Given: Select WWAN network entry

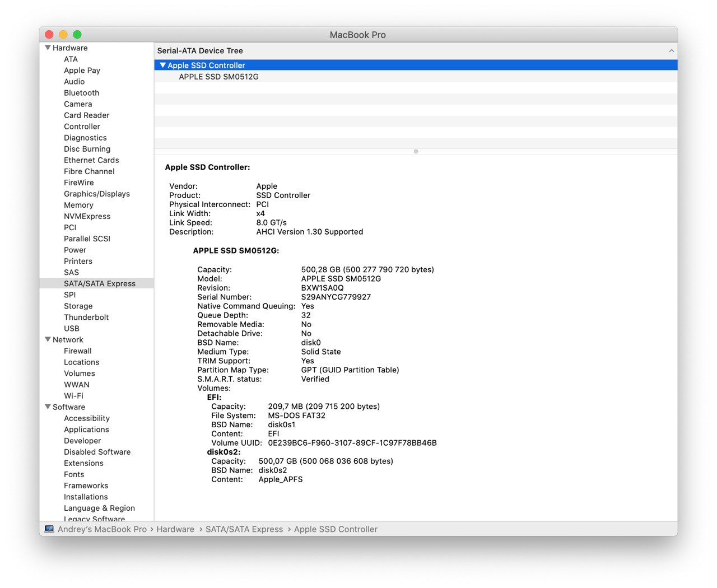Looking at the screenshot, I should coord(76,385).
